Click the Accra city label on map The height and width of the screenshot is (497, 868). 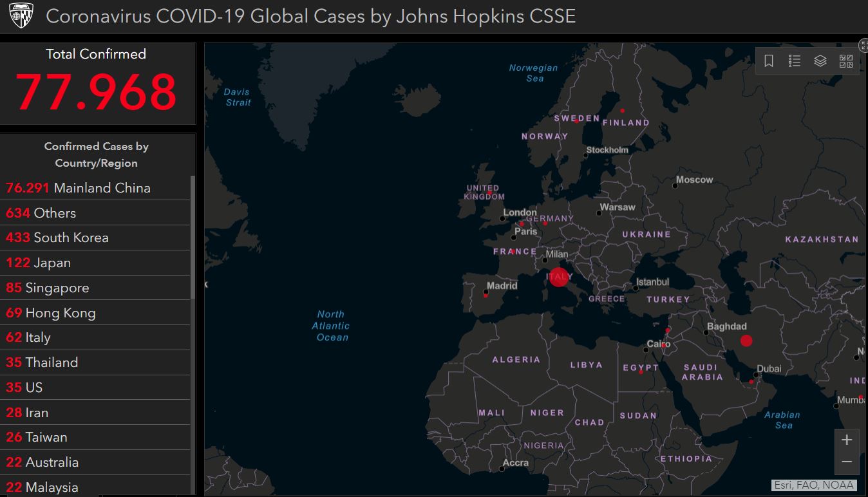[516, 462]
